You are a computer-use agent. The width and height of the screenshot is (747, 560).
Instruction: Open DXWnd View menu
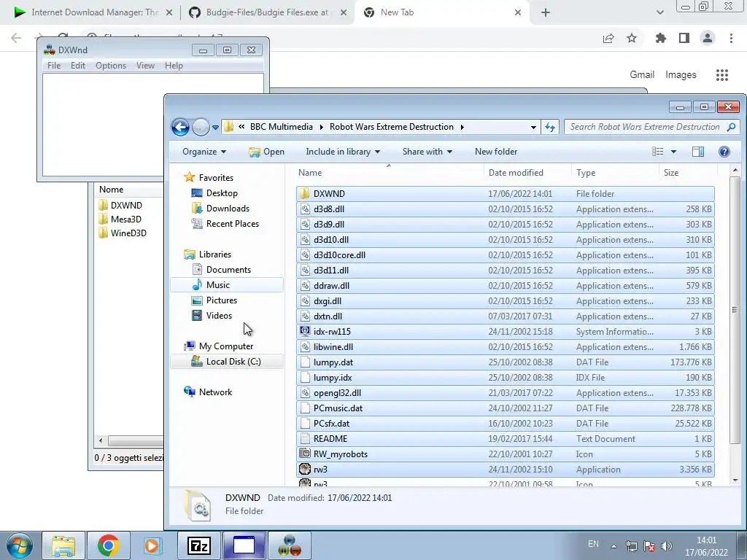pos(145,65)
